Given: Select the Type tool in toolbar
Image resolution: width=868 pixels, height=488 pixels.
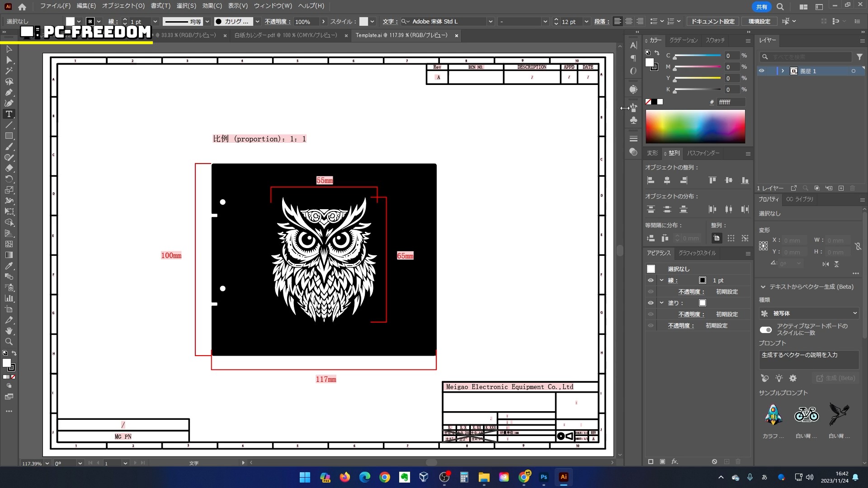Looking at the screenshot, I should click(x=9, y=114).
